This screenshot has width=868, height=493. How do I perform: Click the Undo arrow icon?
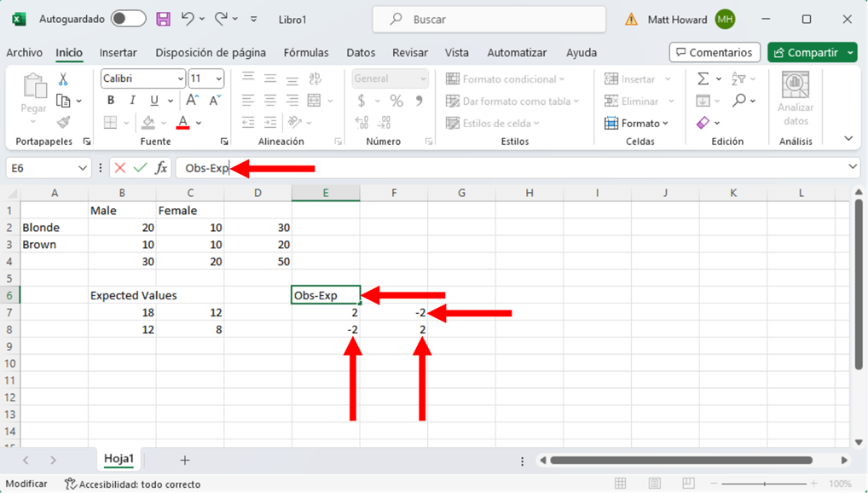coord(188,19)
